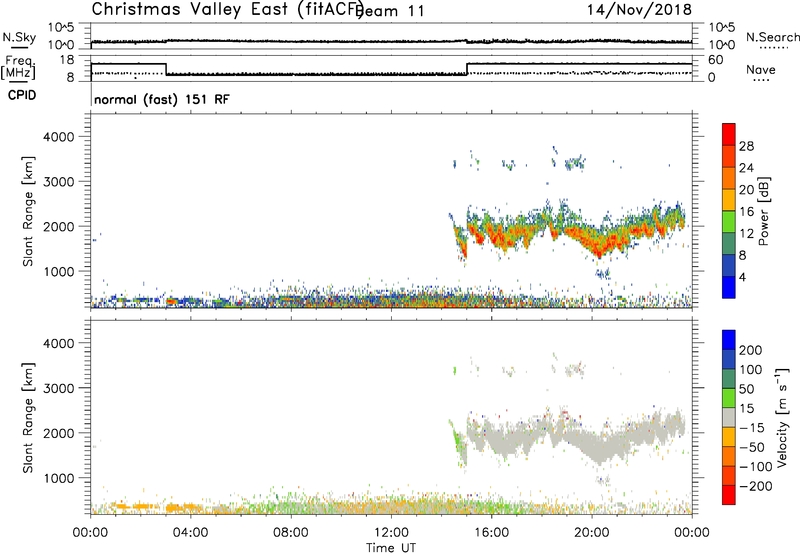
Task: Click the '28' power colorbar value
Action: tap(746, 146)
